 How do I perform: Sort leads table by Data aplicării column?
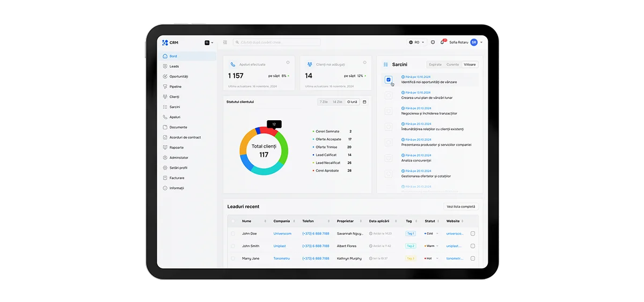(x=397, y=221)
